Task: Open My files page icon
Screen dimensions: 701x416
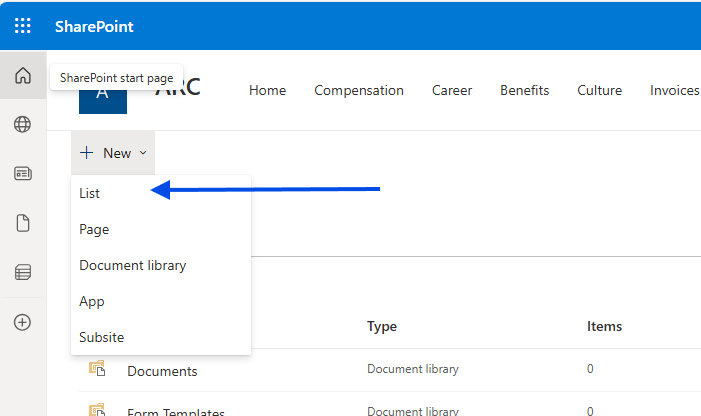Action: [x=23, y=223]
